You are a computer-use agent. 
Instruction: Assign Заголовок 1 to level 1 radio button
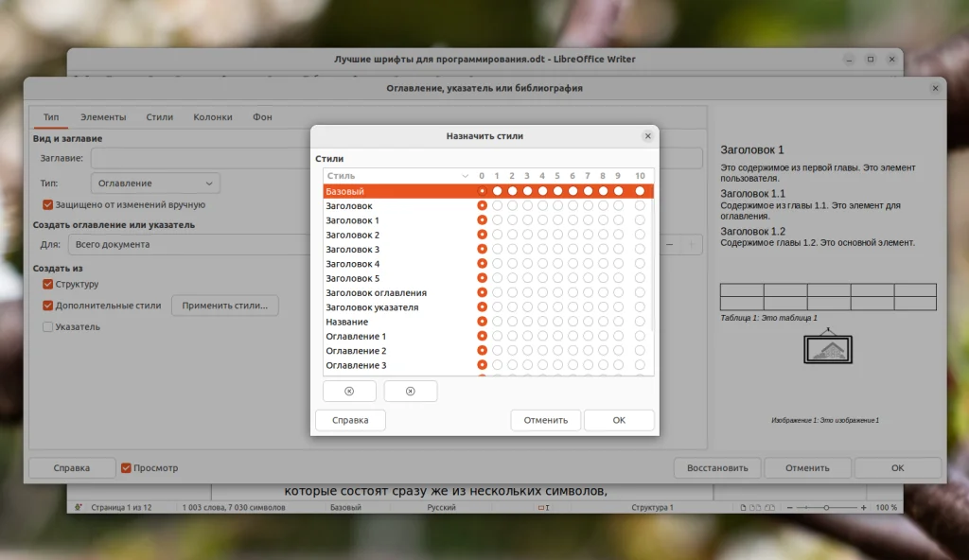(498, 219)
